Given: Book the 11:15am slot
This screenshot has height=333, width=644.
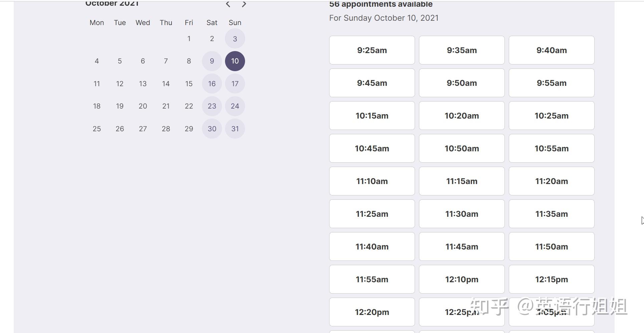Looking at the screenshot, I should tap(462, 181).
